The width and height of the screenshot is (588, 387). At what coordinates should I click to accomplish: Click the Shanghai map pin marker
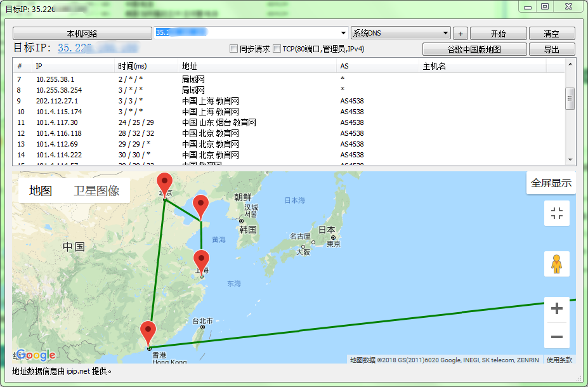[x=201, y=263]
